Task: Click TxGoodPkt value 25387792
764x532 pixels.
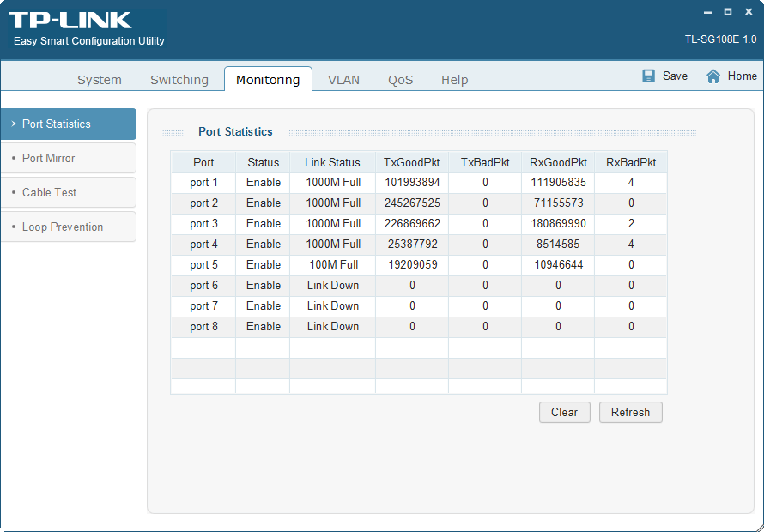Action: click(412, 244)
